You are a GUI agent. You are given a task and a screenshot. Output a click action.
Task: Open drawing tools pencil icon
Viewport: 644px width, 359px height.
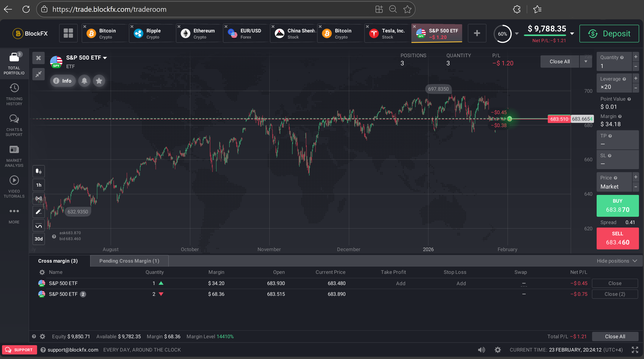click(38, 212)
